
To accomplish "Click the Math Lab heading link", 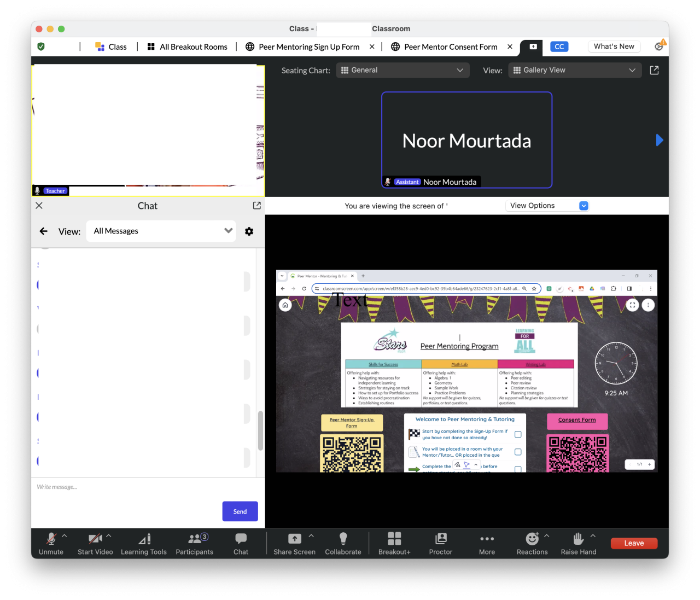I will [459, 364].
